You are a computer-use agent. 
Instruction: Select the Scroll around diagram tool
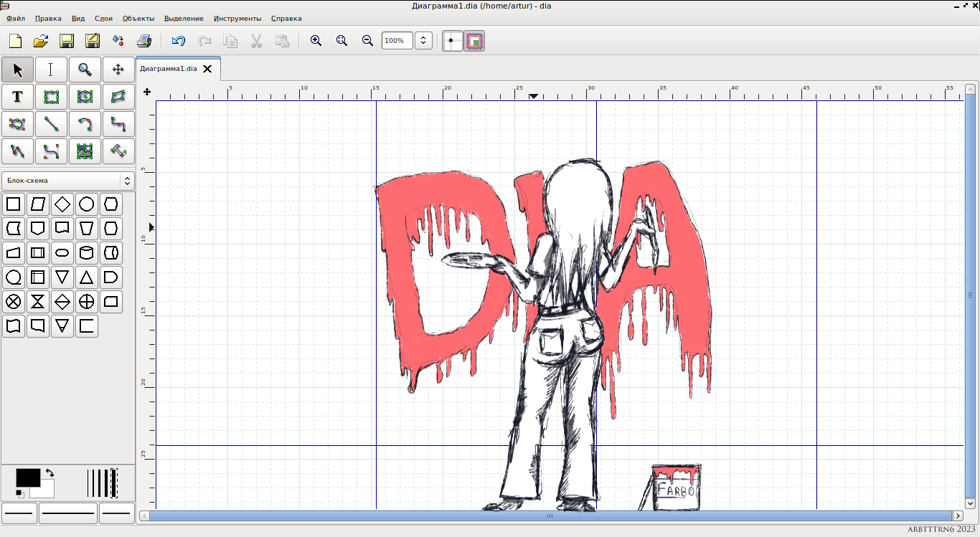click(118, 70)
